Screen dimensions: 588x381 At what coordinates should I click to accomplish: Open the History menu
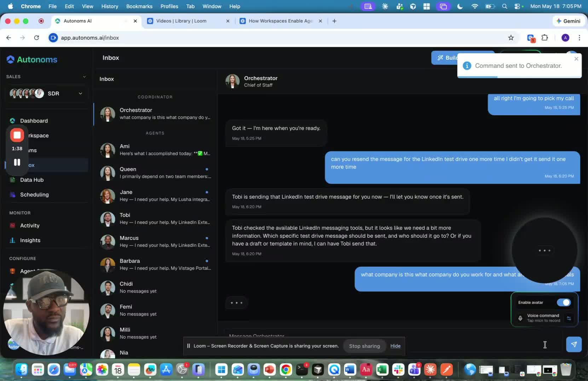tap(110, 6)
